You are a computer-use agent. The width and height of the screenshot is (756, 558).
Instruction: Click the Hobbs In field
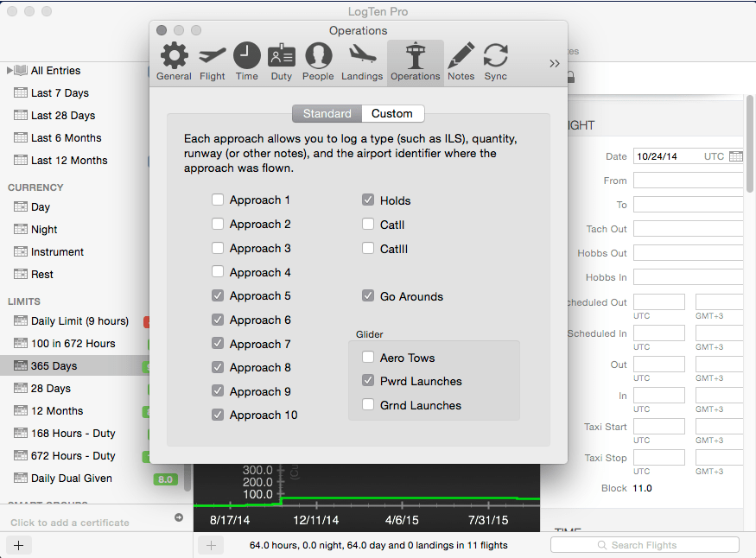[x=688, y=277]
